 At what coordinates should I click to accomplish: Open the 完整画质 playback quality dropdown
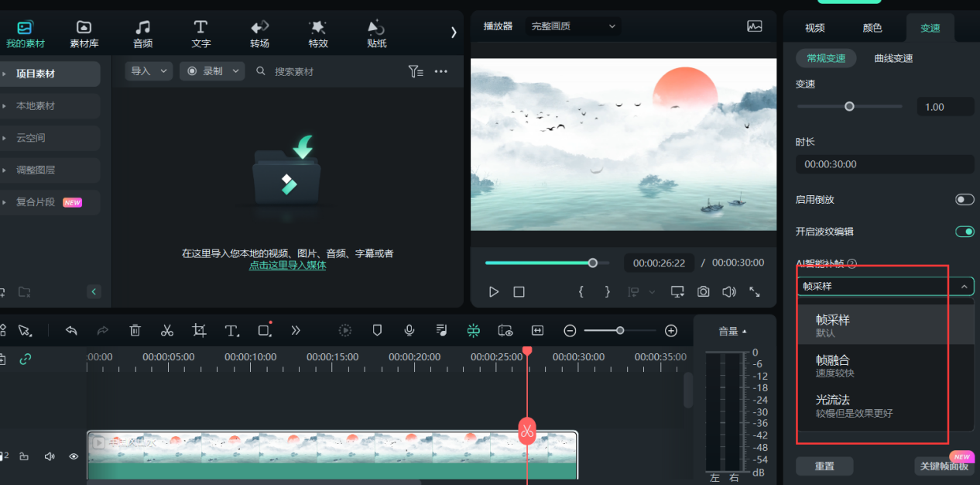(x=572, y=26)
